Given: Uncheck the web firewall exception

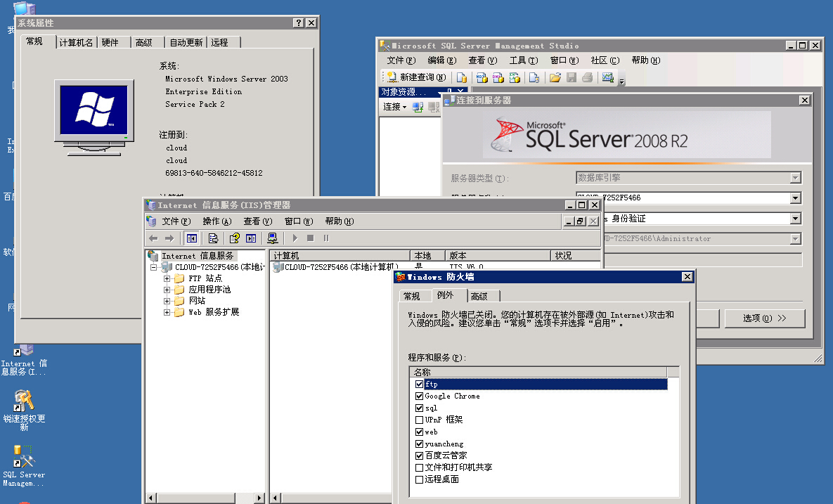Looking at the screenshot, I should click(x=419, y=432).
